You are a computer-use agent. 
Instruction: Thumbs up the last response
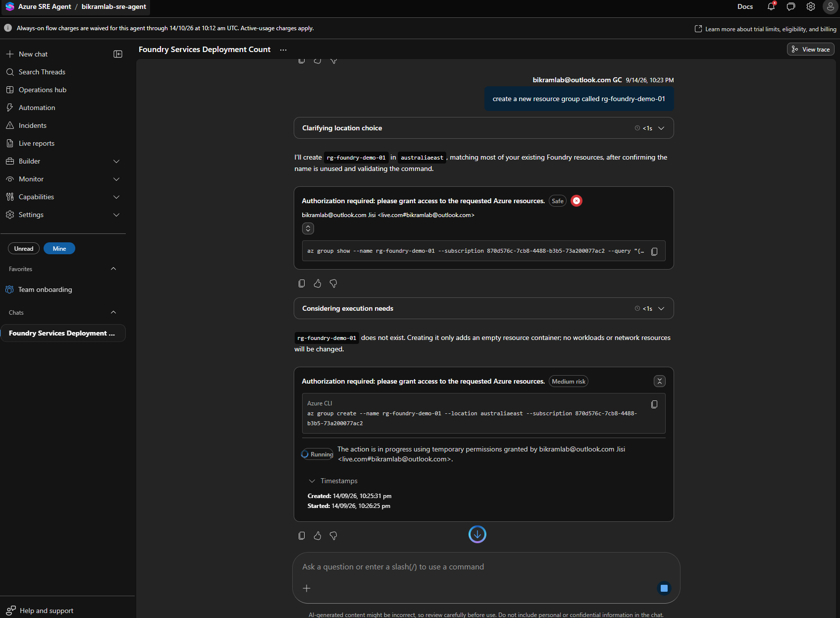[317, 536]
